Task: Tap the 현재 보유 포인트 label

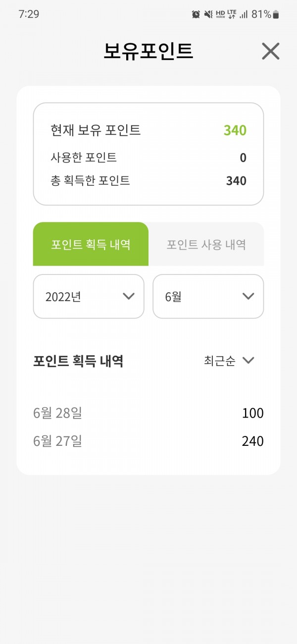Action: tap(96, 130)
